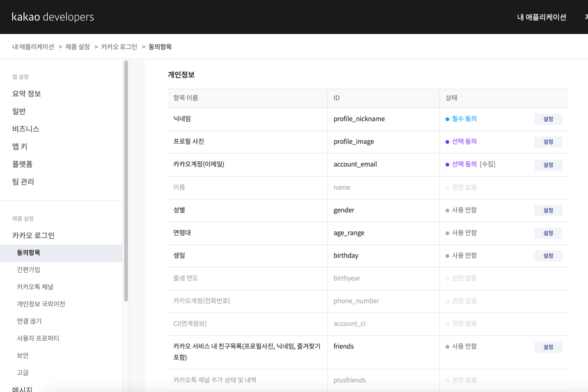Open 카카오톡 채널 submenu item
Screen dimensions: 588x392
click(x=35, y=287)
